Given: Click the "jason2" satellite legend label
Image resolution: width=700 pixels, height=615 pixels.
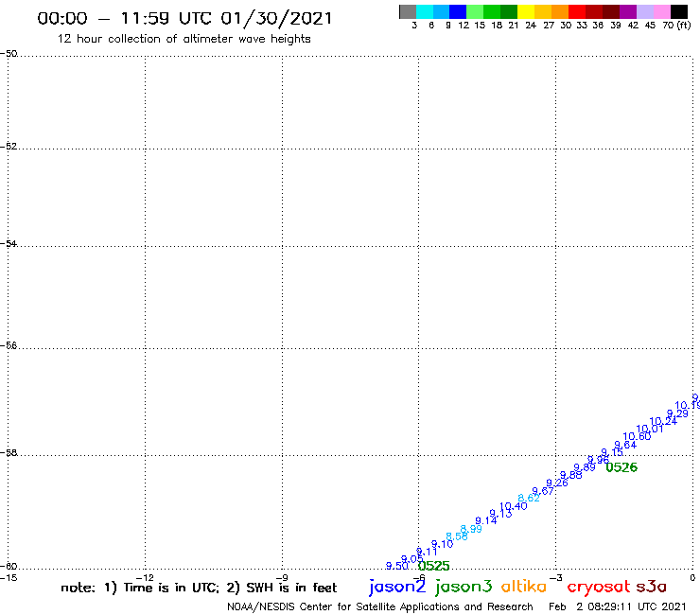Looking at the screenshot, I should 397,587.
